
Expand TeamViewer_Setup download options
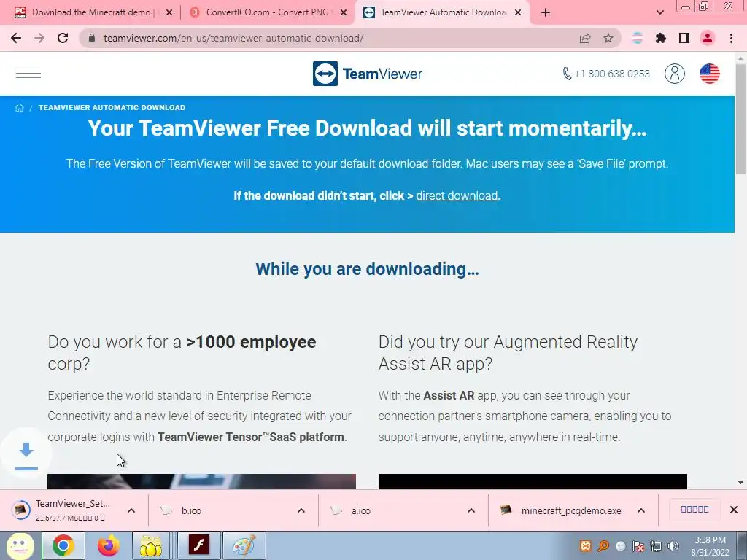pyautogui.click(x=131, y=510)
